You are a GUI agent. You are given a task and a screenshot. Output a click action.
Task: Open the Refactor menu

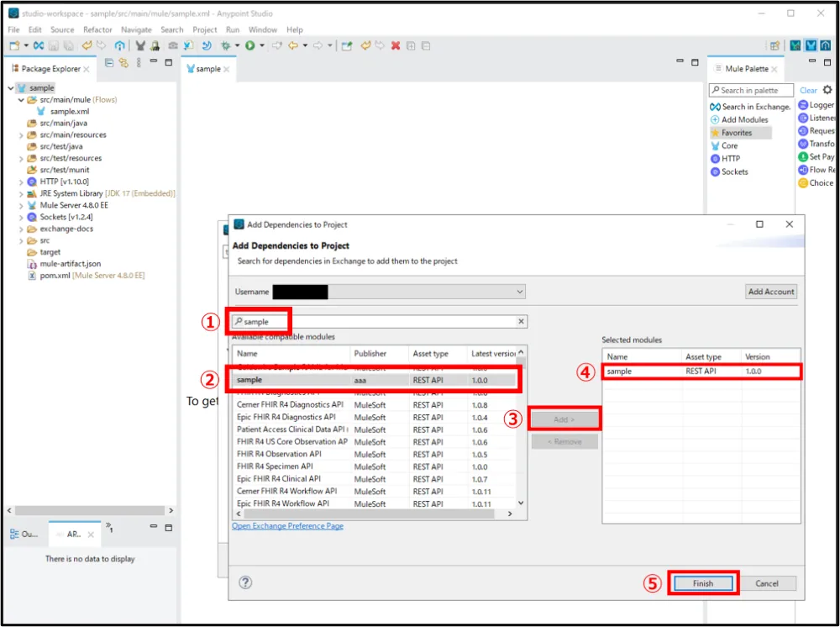pos(97,29)
